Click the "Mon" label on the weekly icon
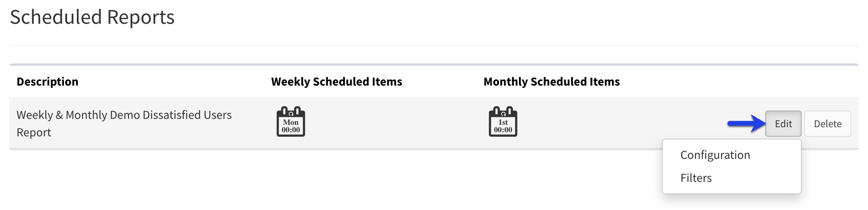 [291, 122]
